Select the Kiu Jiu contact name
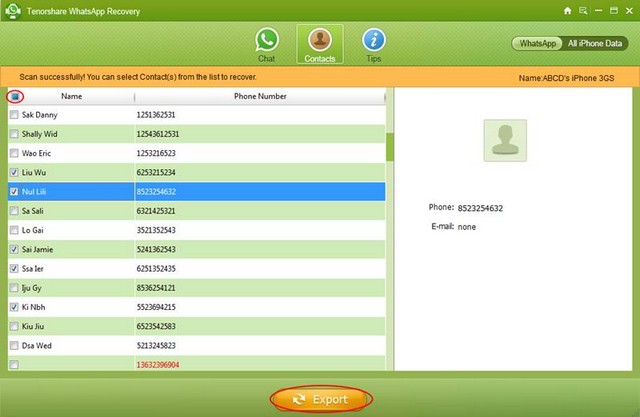The width and height of the screenshot is (640, 417). pos(33,326)
